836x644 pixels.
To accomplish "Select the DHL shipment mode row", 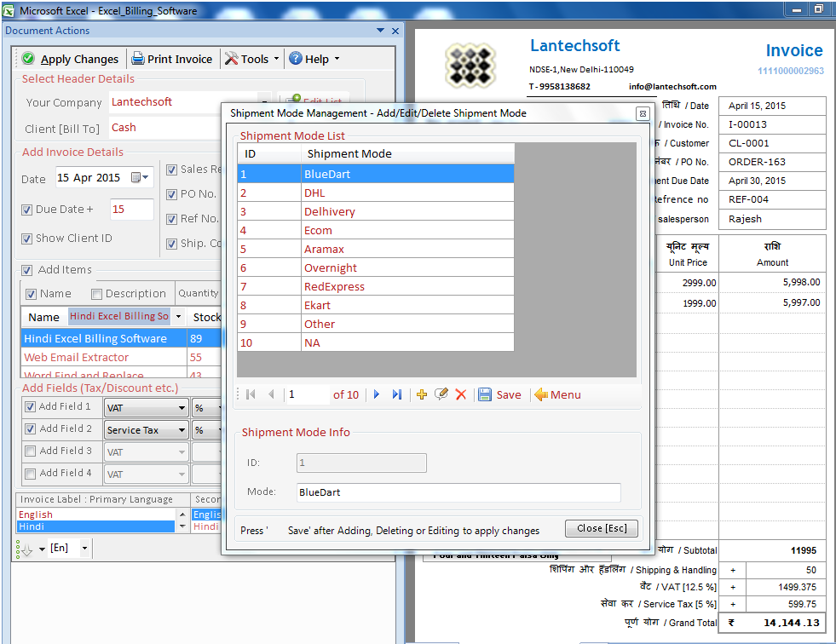I will click(x=375, y=193).
